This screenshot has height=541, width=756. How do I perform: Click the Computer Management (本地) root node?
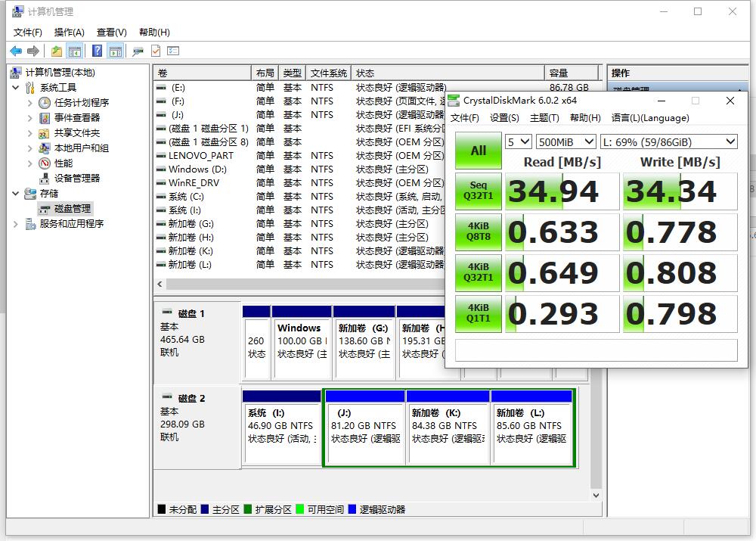tap(60, 73)
